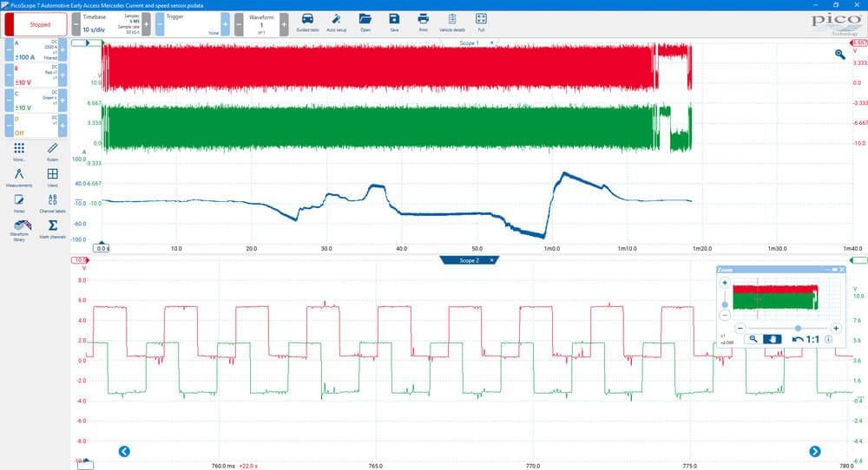The height and width of the screenshot is (470, 868).
Task: Select the Scope 2 tab
Action: coord(469,260)
